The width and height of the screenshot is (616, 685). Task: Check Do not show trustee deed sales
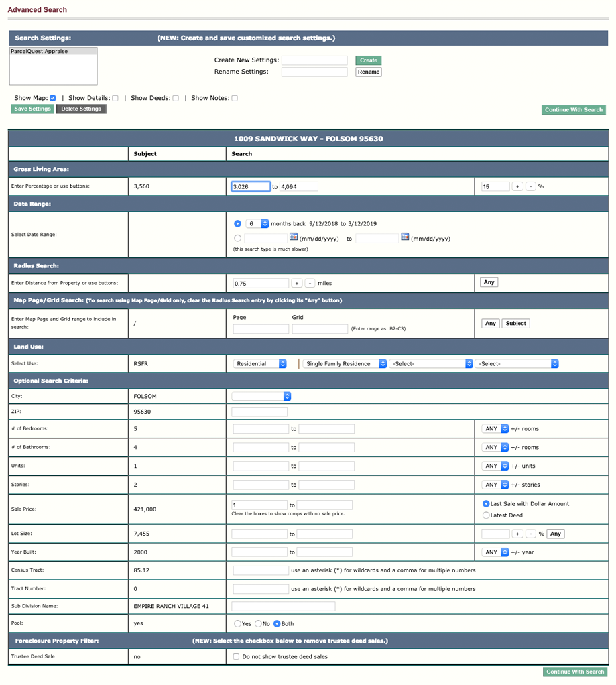pos(236,657)
